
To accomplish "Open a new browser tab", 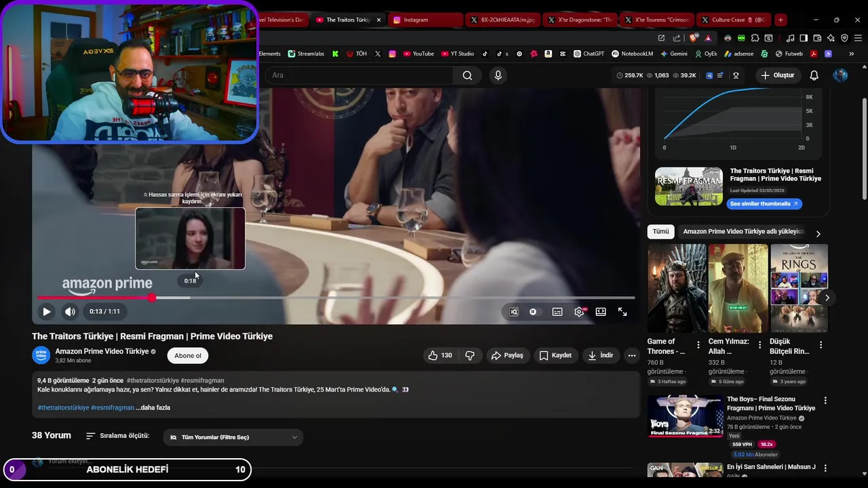I will point(781,20).
